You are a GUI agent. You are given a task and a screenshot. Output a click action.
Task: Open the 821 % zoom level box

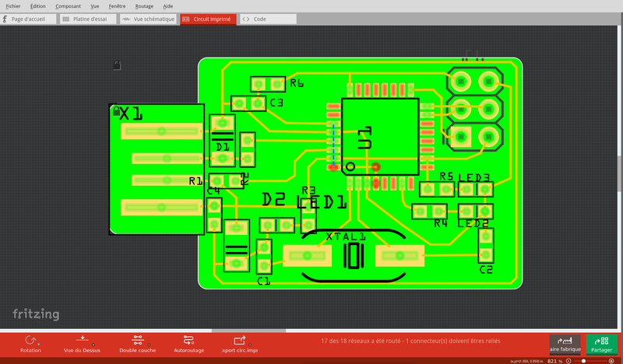554,361
